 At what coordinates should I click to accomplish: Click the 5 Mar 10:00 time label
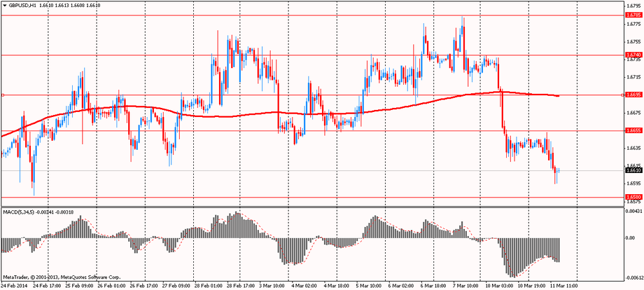[370, 285]
